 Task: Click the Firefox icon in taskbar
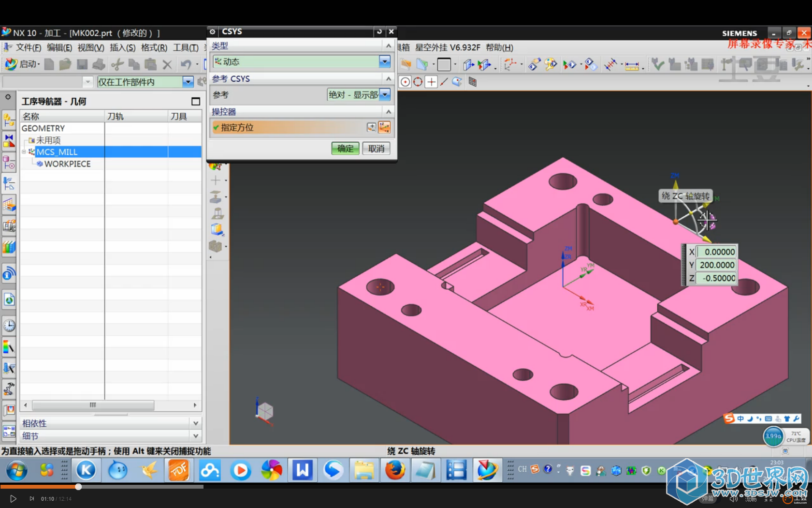(395, 470)
